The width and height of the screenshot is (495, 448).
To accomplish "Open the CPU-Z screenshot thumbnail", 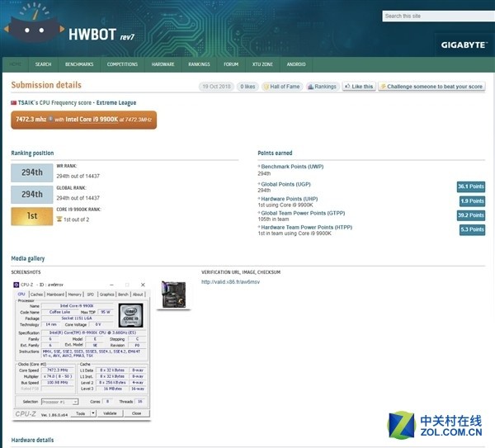I will (82, 350).
